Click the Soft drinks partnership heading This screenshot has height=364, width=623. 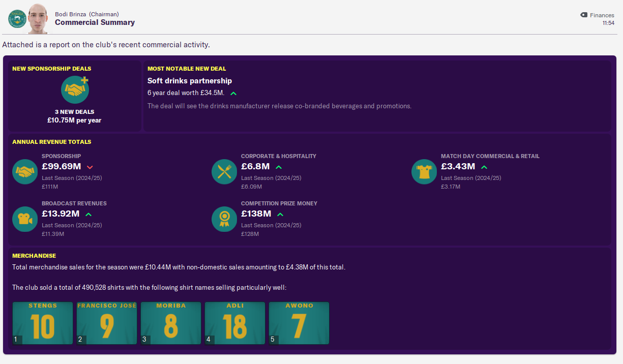tap(190, 81)
